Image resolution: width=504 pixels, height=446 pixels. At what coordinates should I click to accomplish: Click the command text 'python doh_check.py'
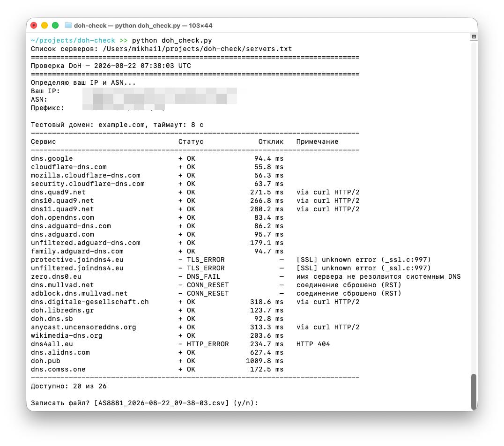coord(172,40)
